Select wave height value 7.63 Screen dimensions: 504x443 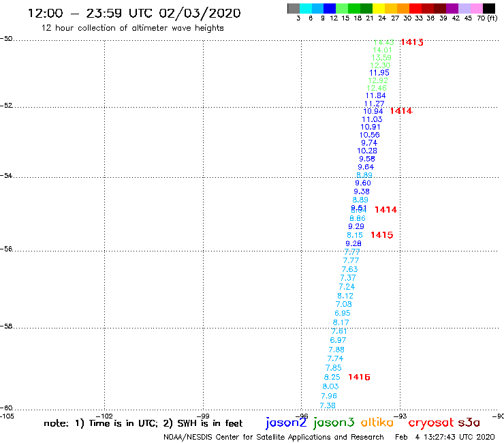pyautogui.click(x=349, y=269)
